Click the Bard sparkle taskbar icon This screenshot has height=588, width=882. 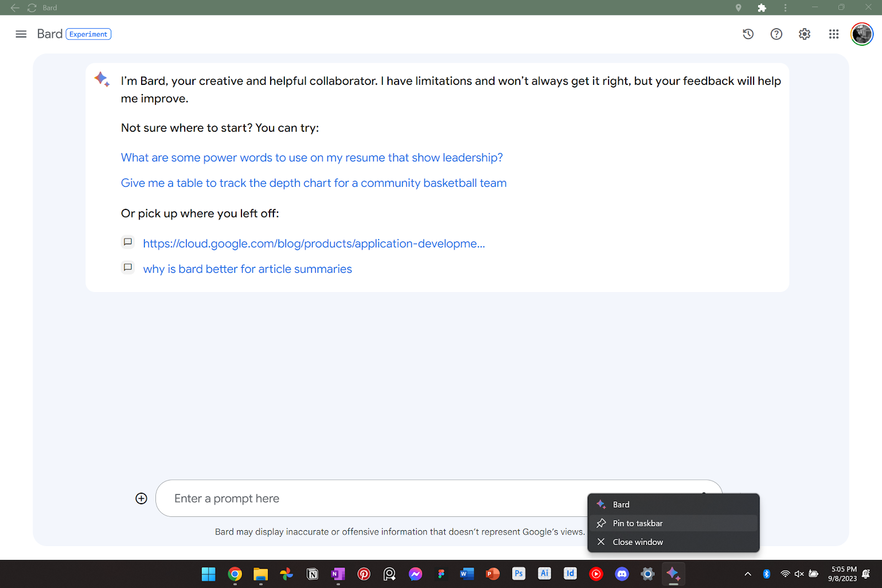673,574
